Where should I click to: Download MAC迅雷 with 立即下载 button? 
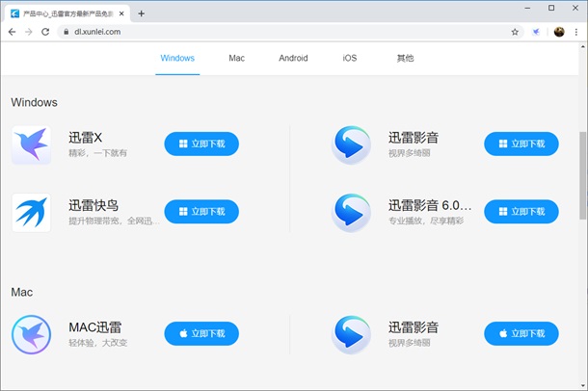click(x=201, y=333)
